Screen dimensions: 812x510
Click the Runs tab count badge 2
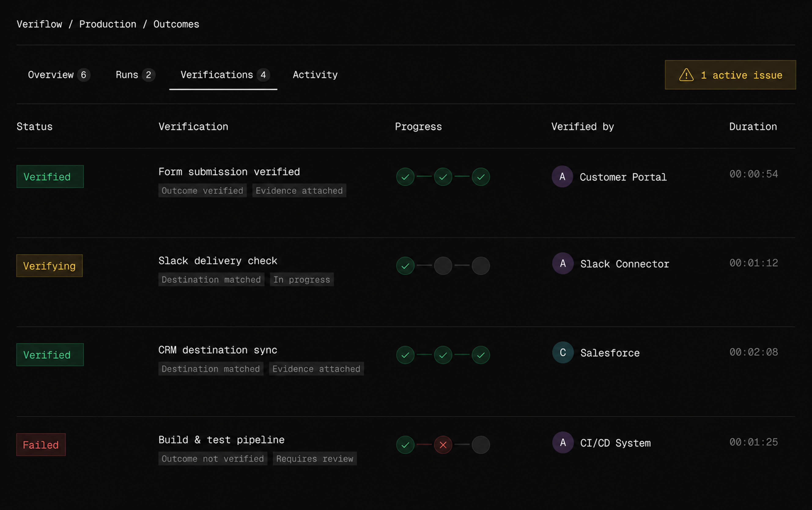[x=148, y=75]
